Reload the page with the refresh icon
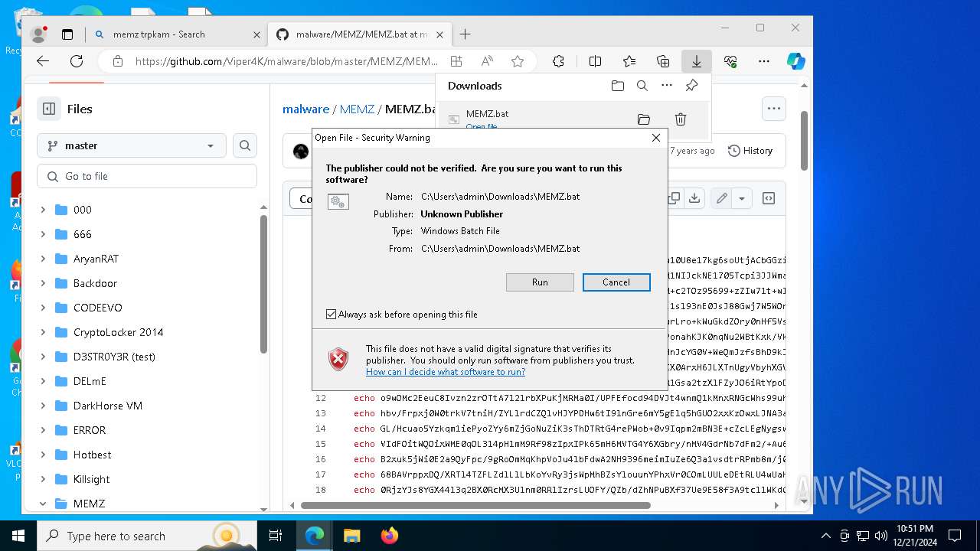 pyautogui.click(x=77, y=61)
